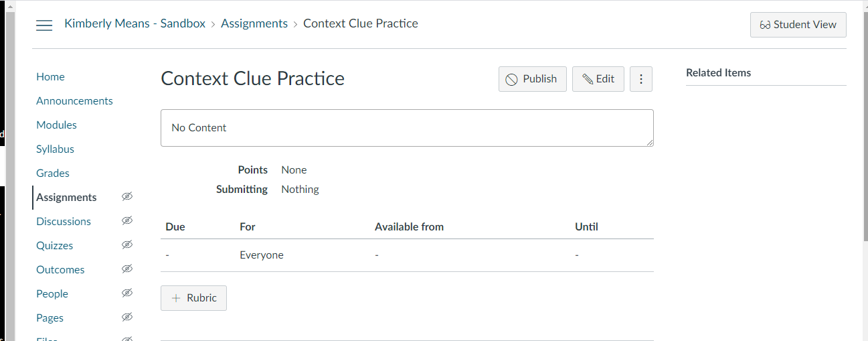Add a Rubric with plus button

coord(194,298)
